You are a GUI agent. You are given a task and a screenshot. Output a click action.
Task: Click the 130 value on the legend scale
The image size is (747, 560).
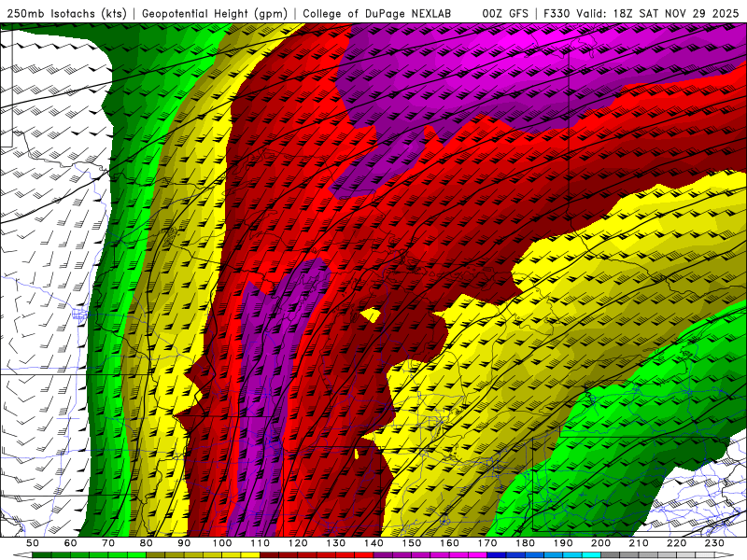point(336,543)
